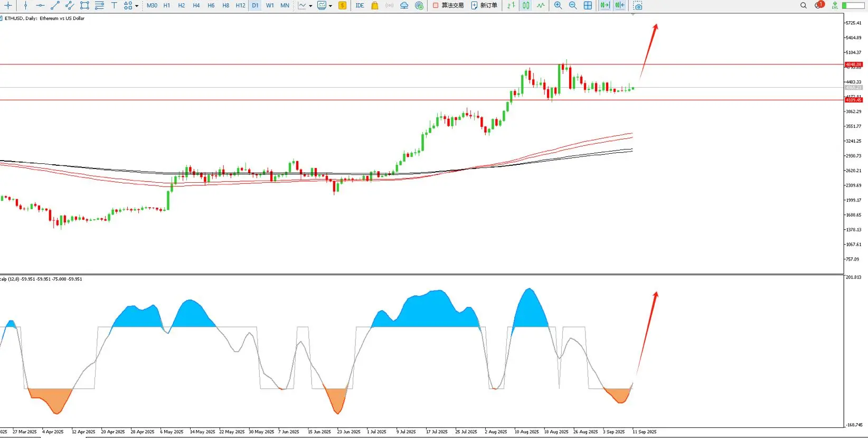Toggle algorithmic trading (算法交易)
868x438 pixels.
pyautogui.click(x=448, y=5)
